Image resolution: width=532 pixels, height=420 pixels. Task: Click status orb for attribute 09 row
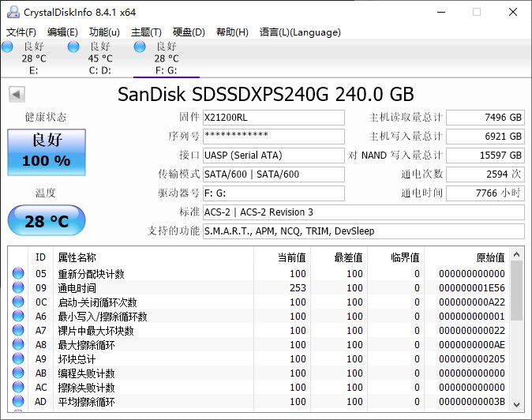18,287
